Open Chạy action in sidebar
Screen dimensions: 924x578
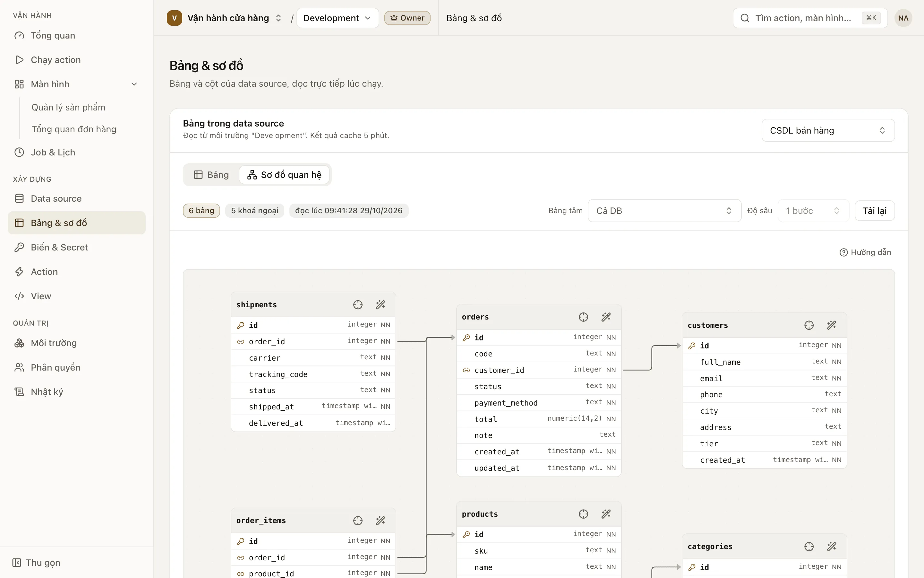pyautogui.click(x=76, y=60)
